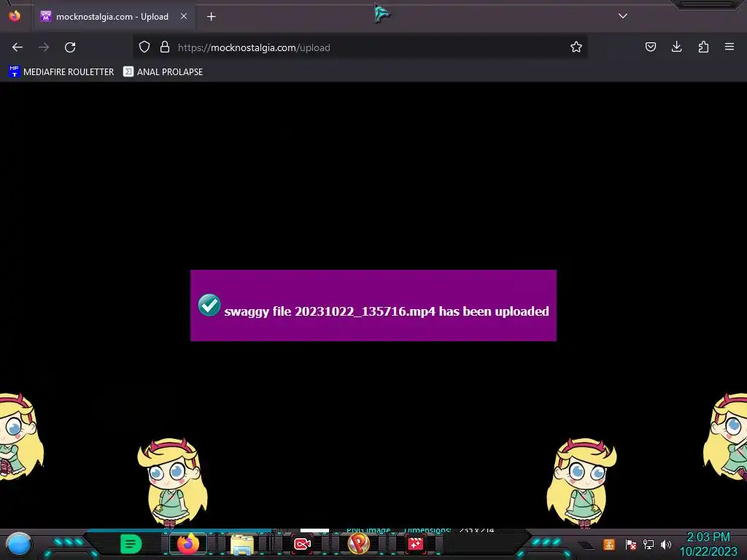The image size is (747, 560).
Task: Show hidden tray icons arrow
Action: (x=587, y=545)
